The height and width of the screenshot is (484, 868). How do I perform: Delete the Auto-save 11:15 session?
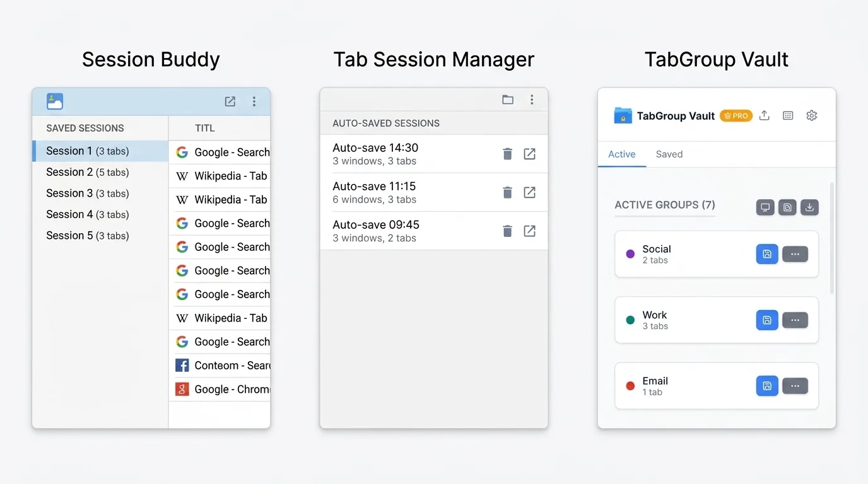click(x=507, y=192)
